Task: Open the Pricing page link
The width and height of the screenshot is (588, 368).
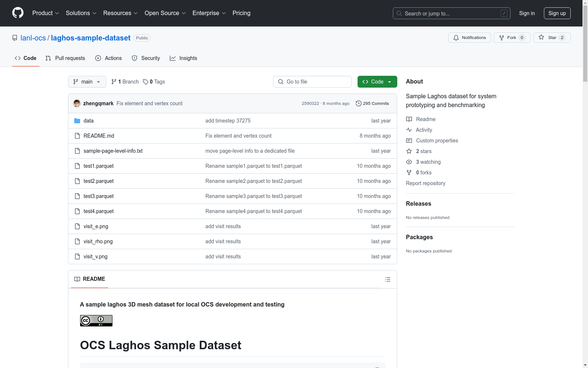Action: pos(241,13)
